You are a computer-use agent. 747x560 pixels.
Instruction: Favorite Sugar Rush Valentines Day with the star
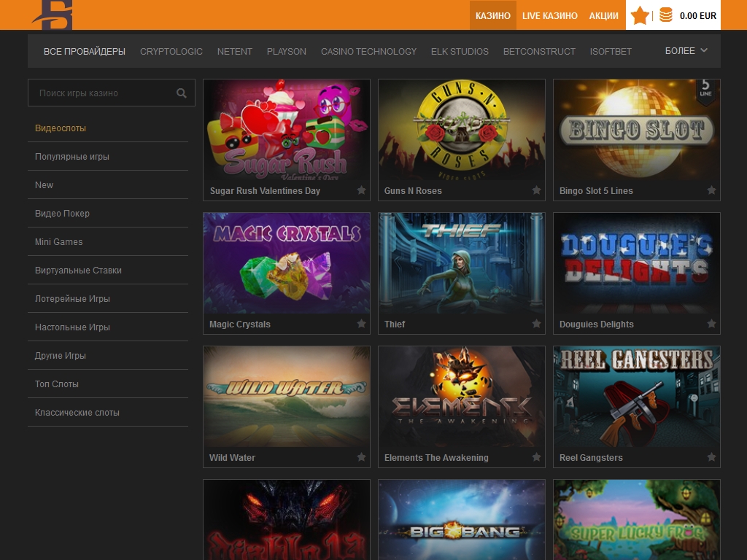(x=361, y=190)
